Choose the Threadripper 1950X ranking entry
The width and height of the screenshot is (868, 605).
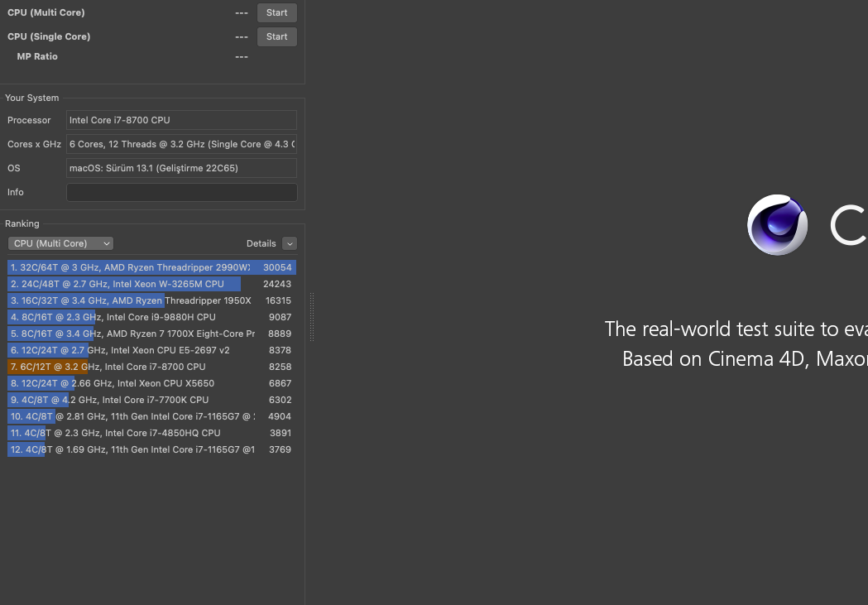click(x=151, y=300)
